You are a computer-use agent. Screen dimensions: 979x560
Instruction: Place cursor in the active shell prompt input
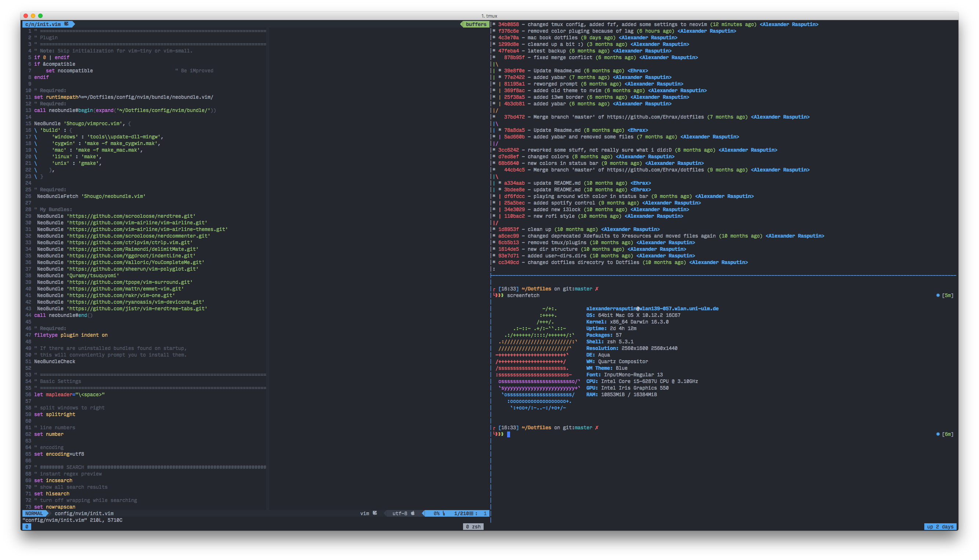[508, 434]
